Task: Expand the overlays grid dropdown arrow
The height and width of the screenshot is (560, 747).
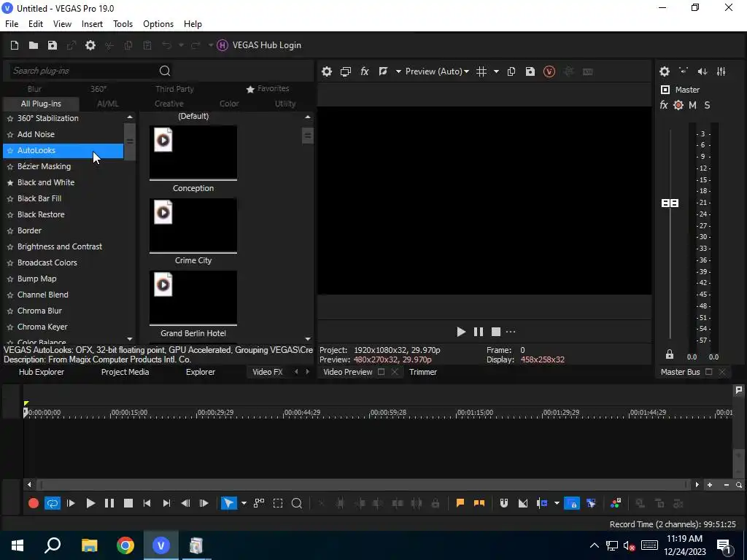Action: point(496,71)
